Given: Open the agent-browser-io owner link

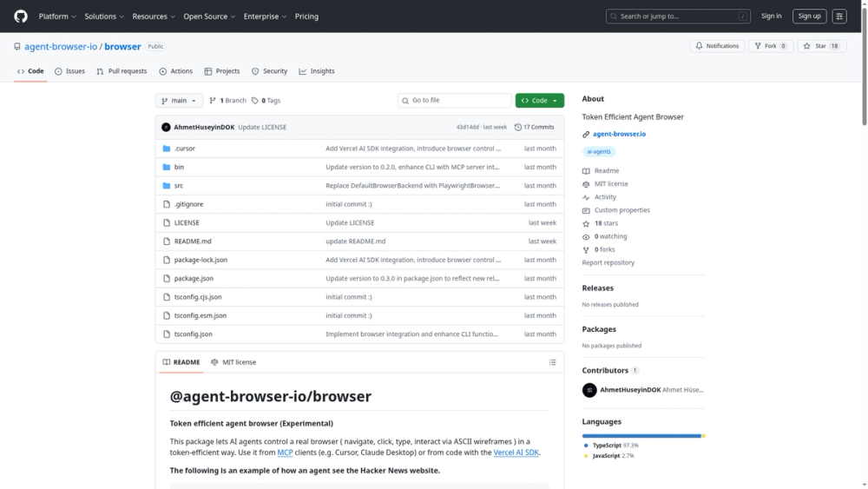Looking at the screenshot, I should pyautogui.click(x=61, y=47).
